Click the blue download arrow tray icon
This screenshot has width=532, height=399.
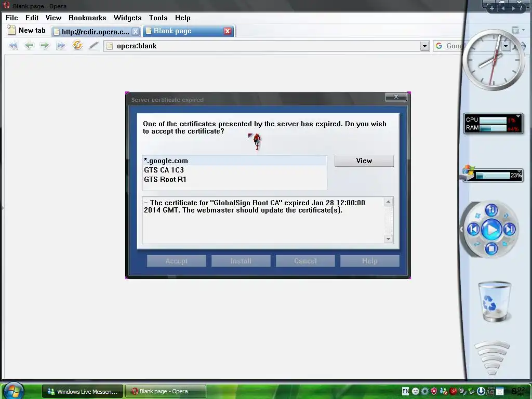point(481,391)
